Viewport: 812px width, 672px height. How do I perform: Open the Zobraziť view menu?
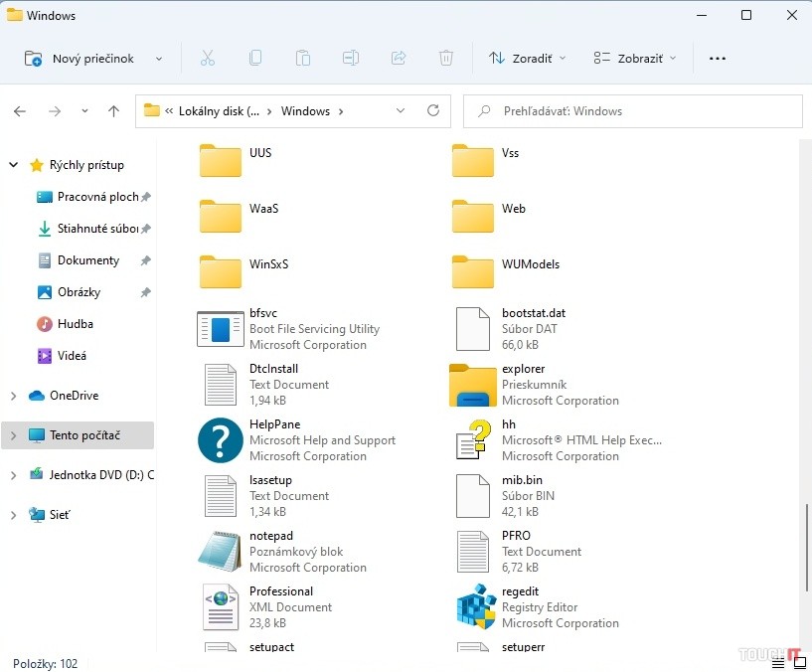[634, 59]
